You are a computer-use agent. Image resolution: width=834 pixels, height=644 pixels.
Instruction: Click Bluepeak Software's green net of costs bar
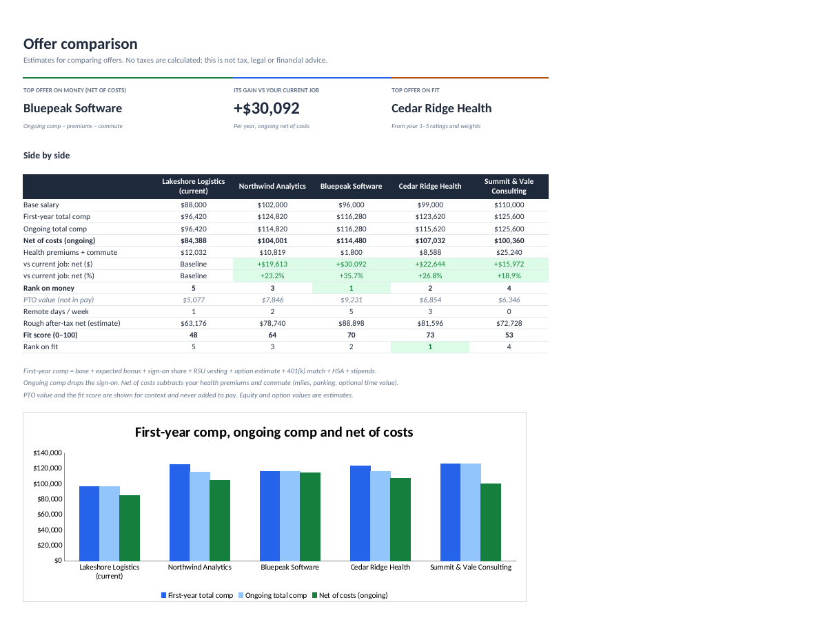(310, 517)
